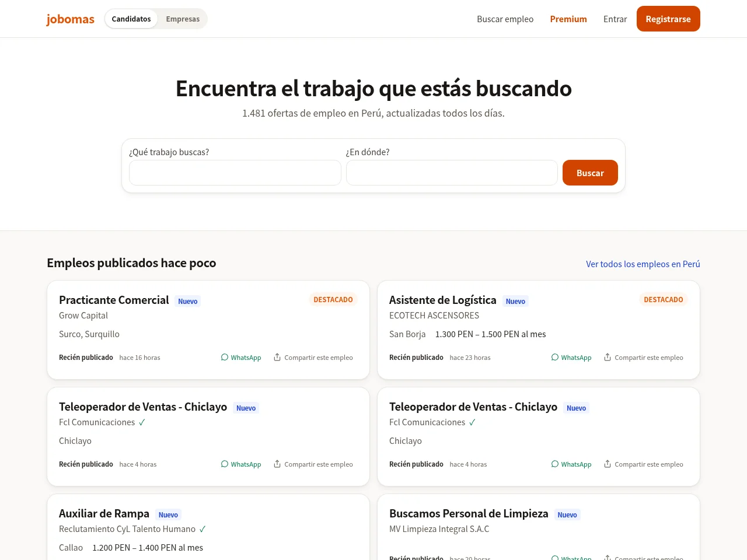
Task: Open Buscar empleo in the top navigation
Action: 505,19
